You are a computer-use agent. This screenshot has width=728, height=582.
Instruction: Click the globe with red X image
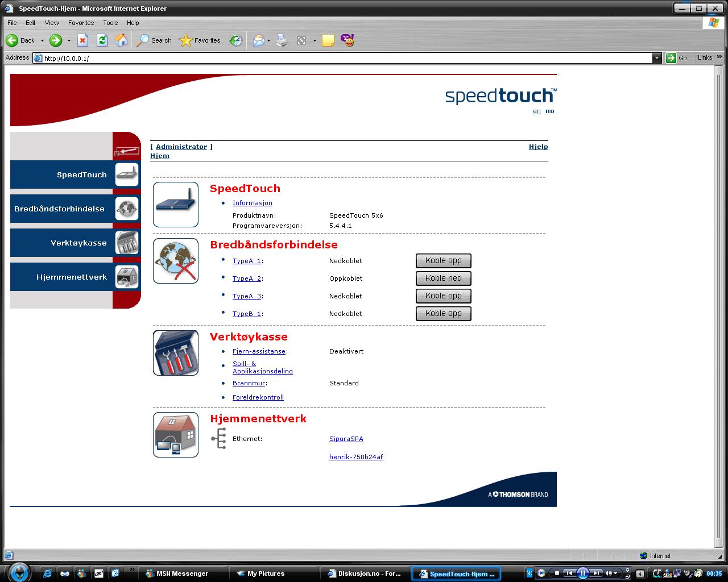pos(176,261)
